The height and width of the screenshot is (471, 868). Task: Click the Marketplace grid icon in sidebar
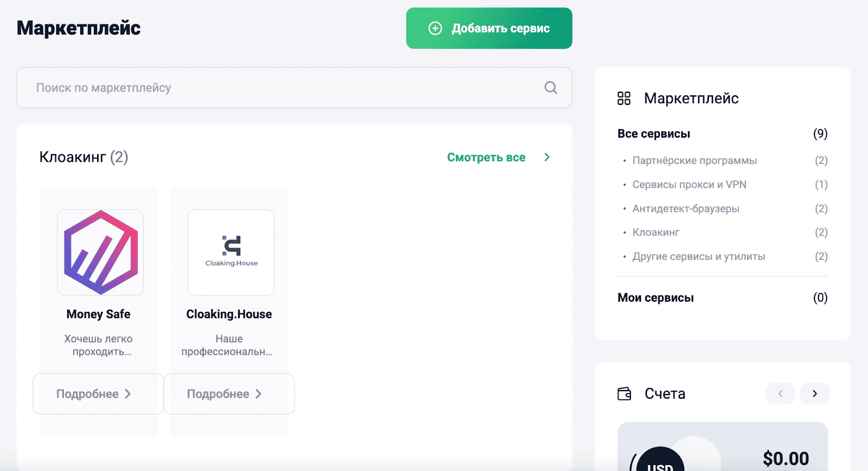coord(624,98)
